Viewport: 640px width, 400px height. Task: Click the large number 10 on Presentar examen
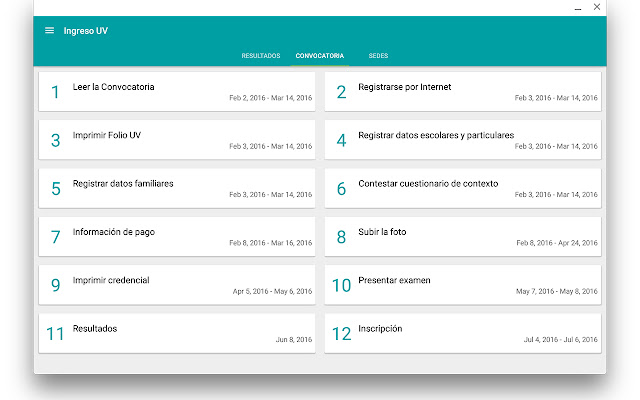pyautogui.click(x=342, y=285)
